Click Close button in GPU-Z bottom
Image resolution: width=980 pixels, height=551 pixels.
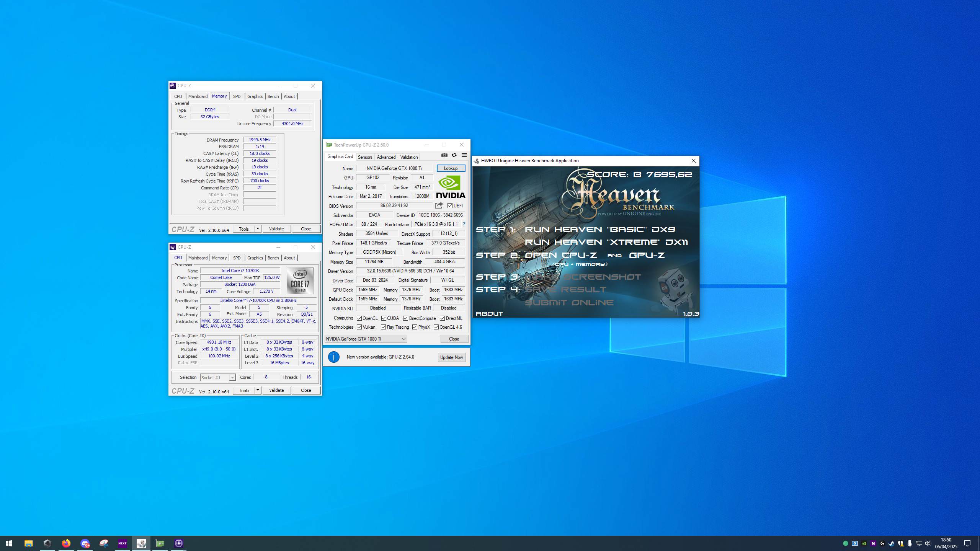(x=454, y=339)
